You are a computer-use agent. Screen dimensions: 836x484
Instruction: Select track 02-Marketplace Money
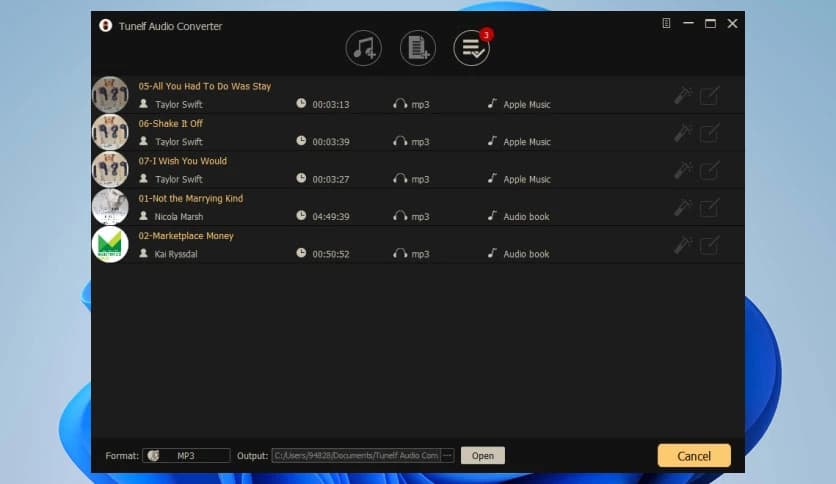pos(186,236)
